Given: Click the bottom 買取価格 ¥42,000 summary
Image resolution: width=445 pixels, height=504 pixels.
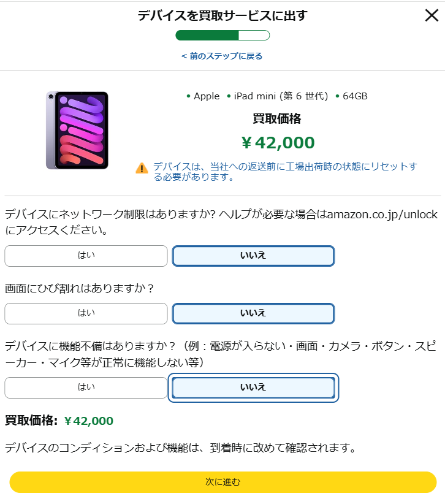Looking at the screenshot, I should pos(59,421).
